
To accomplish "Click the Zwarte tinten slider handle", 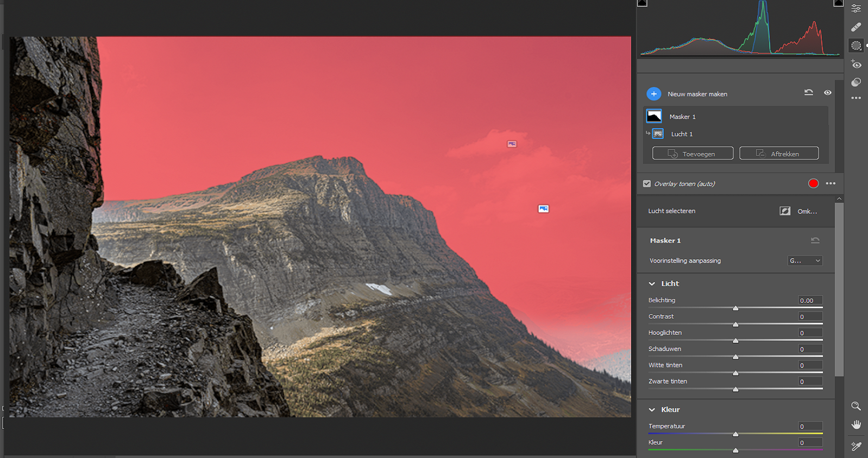I will pyautogui.click(x=735, y=390).
